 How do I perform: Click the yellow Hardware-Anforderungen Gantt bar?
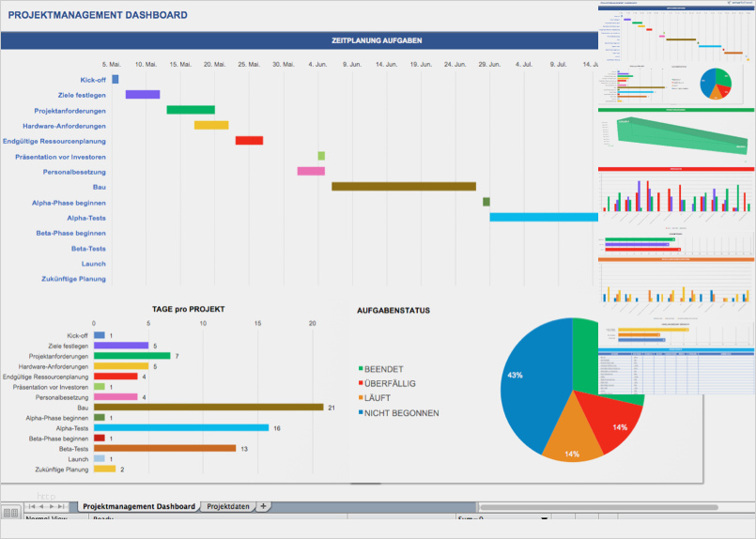point(211,125)
